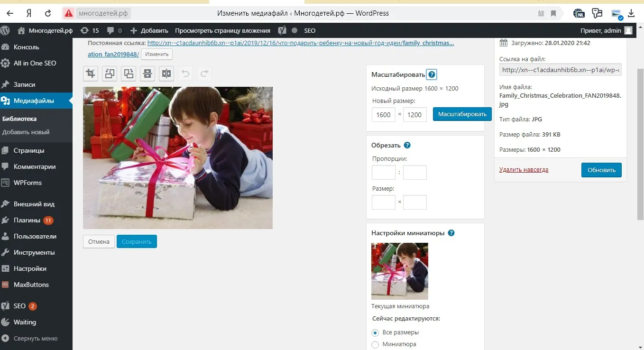Click the многодетей.рф address chip

coord(103,13)
